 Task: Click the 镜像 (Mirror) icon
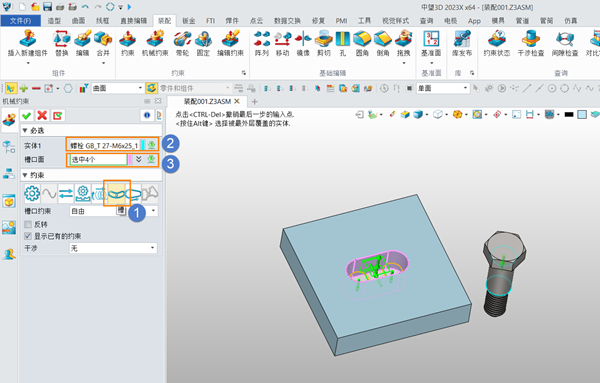303,39
